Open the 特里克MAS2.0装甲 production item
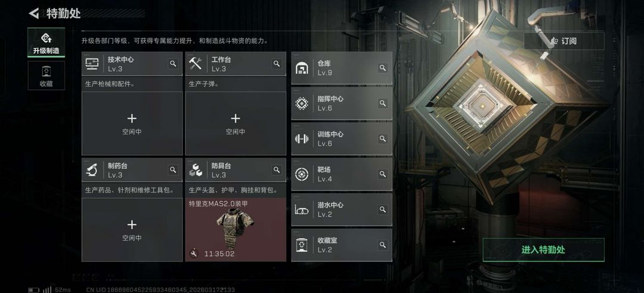Viewport: 644px width, 293px height. tap(236, 230)
